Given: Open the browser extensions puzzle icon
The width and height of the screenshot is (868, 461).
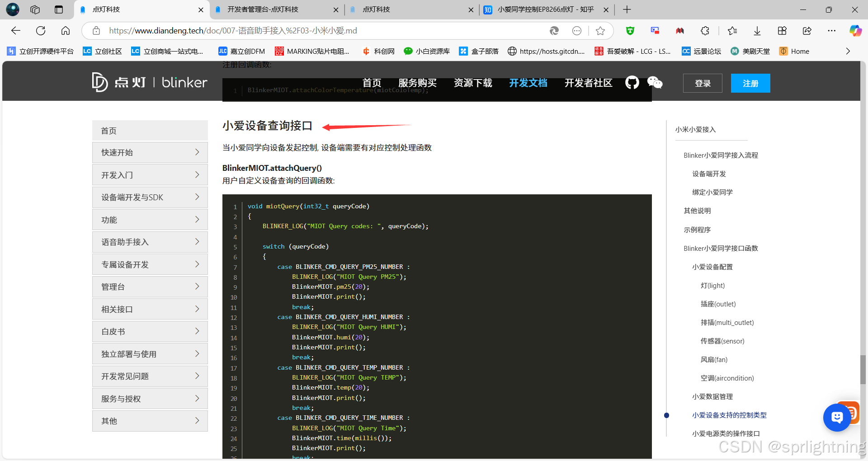Looking at the screenshot, I should pos(705,31).
